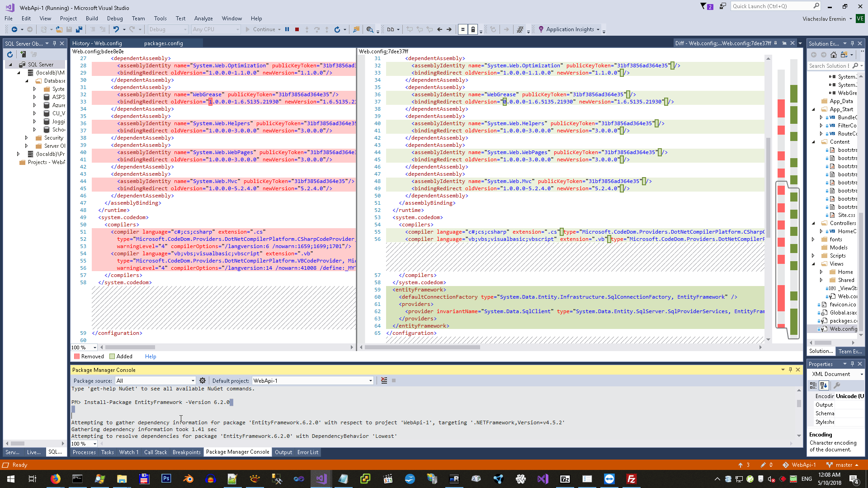Toggle Categorized view in Properties panel
This screenshot has width=868, height=488.
click(813, 385)
